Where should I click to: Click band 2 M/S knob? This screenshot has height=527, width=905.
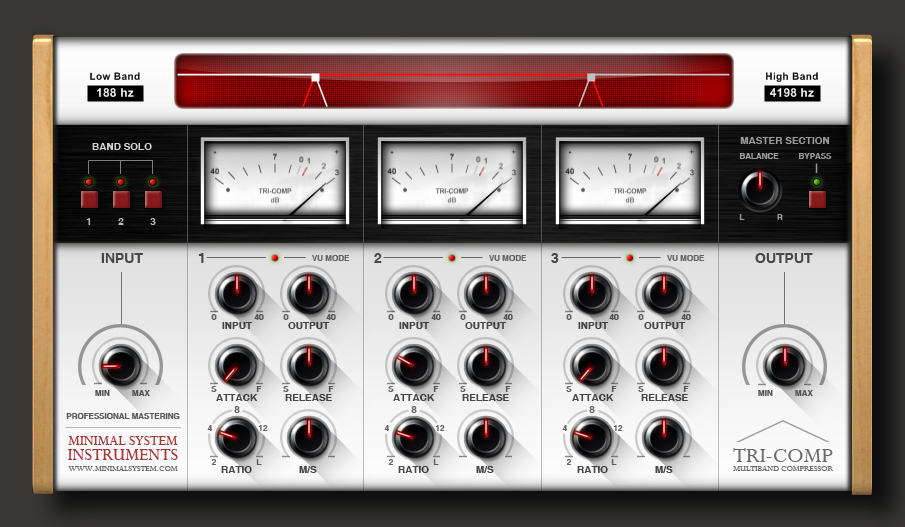point(486,438)
